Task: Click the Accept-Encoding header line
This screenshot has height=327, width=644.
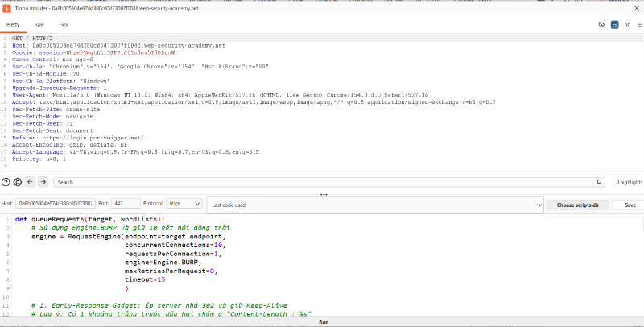Action: 69,145
